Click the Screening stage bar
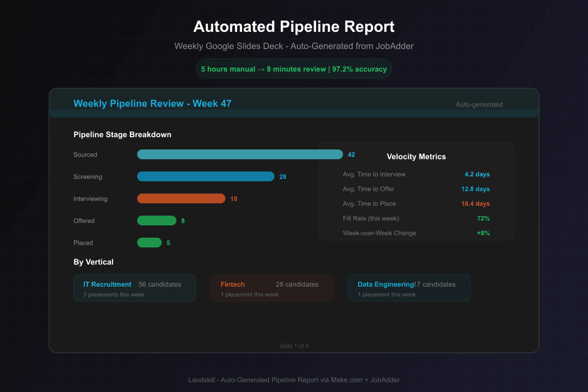 coord(205,176)
